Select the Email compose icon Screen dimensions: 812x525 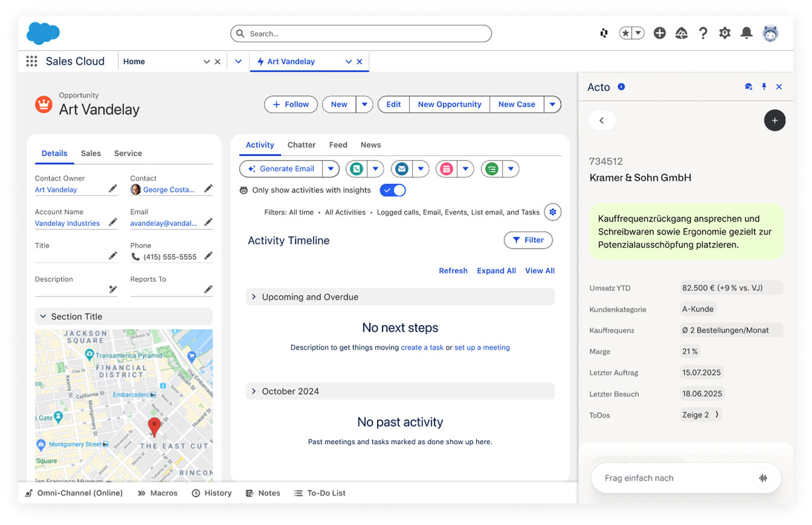(401, 169)
